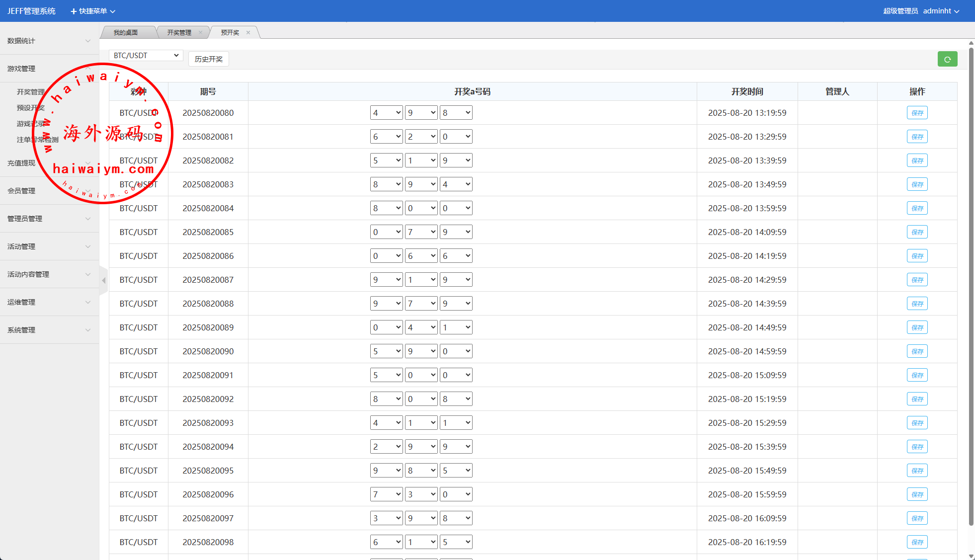
Task: Open first number dropdown for period 20250820081
Action: coord(386,137)
